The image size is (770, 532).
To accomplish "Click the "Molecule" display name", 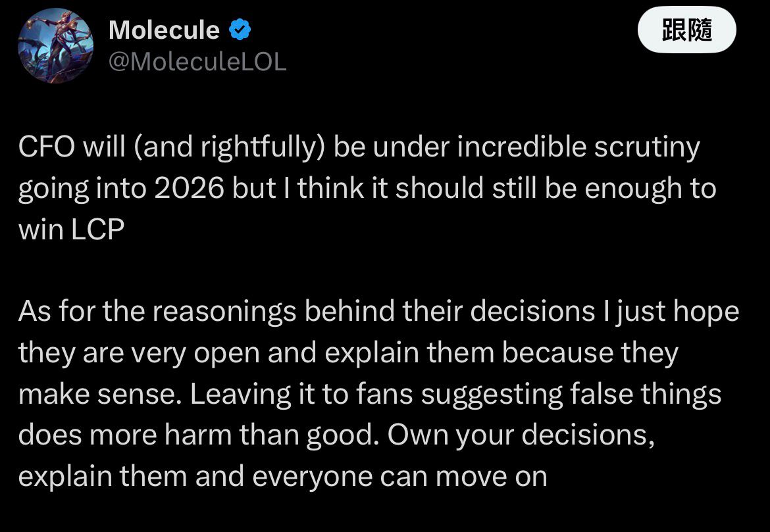I will point(163,30).
